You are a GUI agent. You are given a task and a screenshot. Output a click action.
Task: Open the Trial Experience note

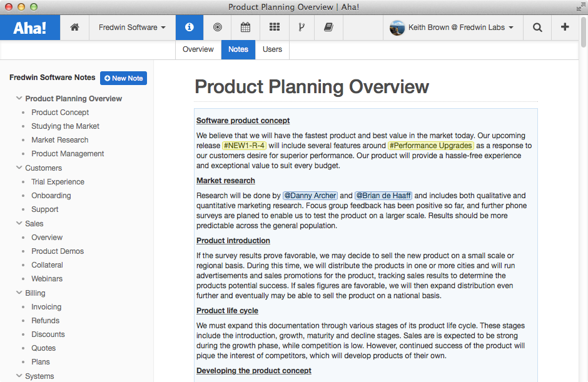tap(58, 182)
